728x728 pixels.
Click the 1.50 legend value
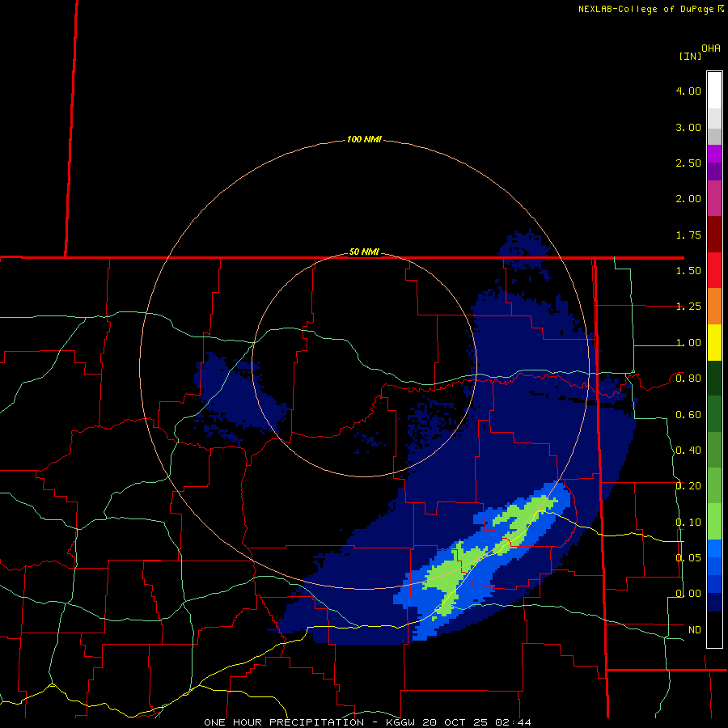tap(688, 271)
